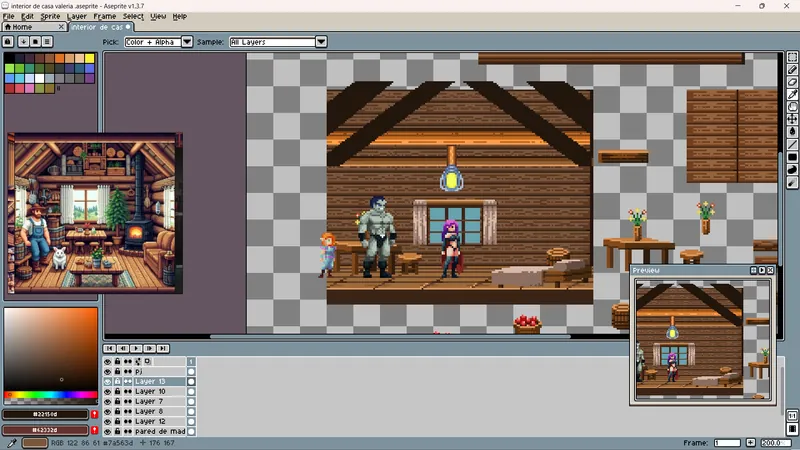
Task: Hide Layer 12 via eye icon
Action: click(x=108, y=421)
